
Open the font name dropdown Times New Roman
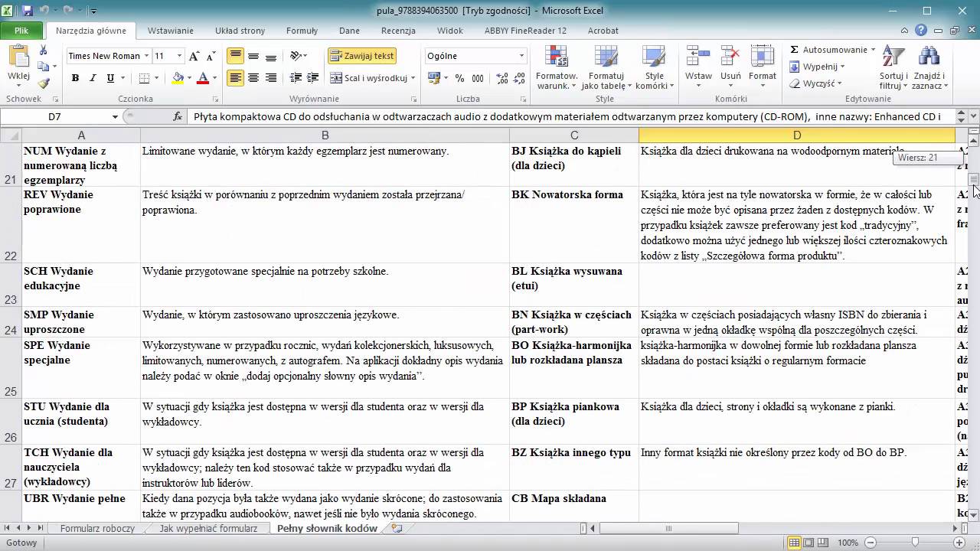tap(146, 56)
